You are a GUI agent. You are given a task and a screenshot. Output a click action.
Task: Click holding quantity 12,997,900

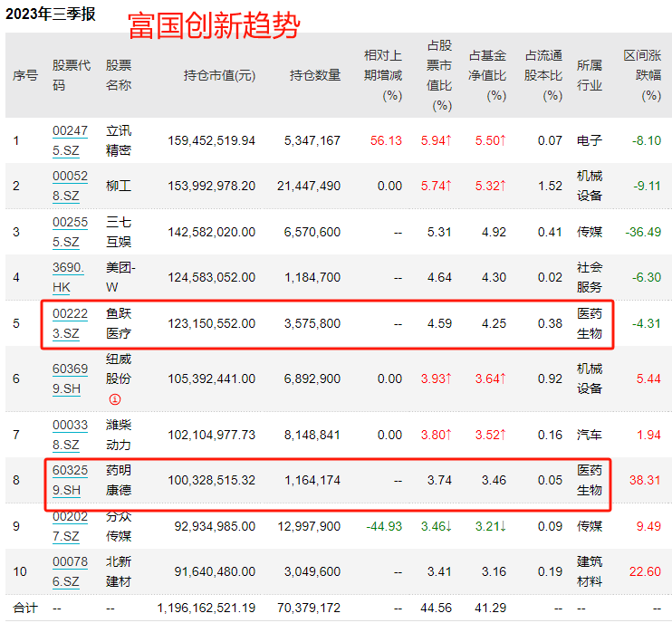pyautogui.click(x=309, y=526)
